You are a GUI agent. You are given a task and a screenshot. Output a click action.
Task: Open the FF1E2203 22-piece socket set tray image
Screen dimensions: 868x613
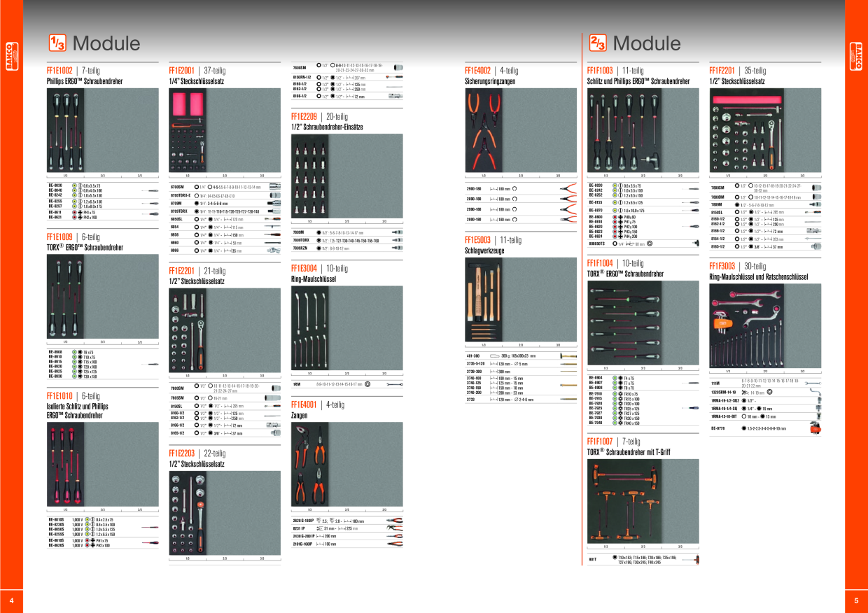pos(225,512)
